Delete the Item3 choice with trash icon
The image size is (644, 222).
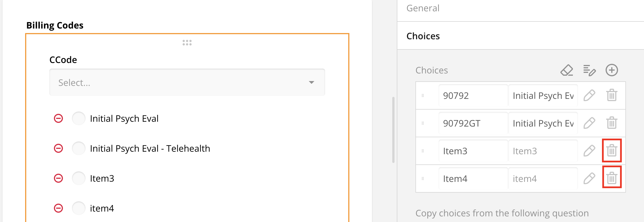[612, 151]
